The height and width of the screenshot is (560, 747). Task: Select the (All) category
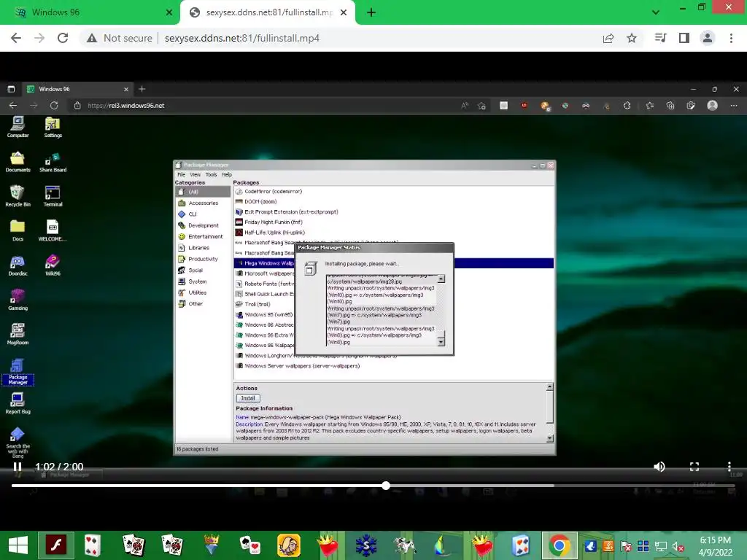tap(203, 192)
